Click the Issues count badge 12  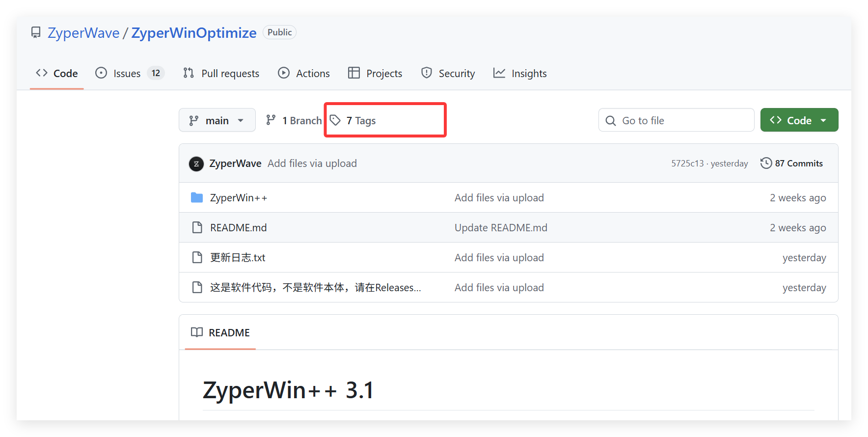(x=156, y=73)
